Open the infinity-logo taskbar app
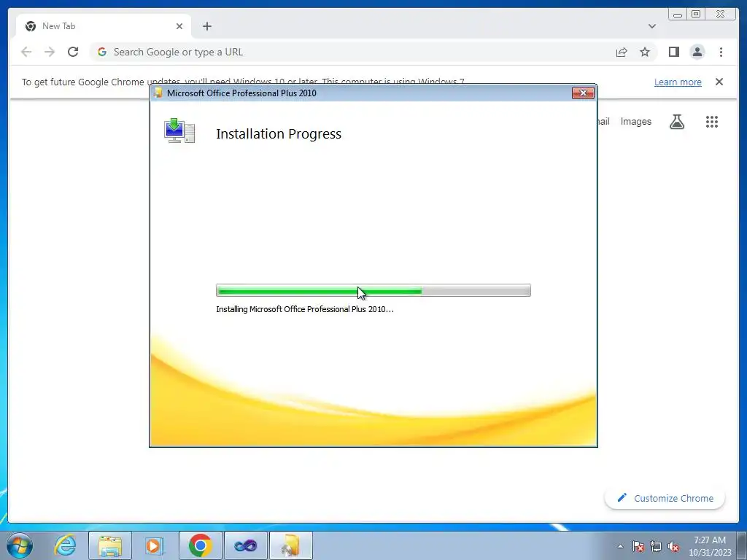The image size is (747, 560). [x=245, y=545]
